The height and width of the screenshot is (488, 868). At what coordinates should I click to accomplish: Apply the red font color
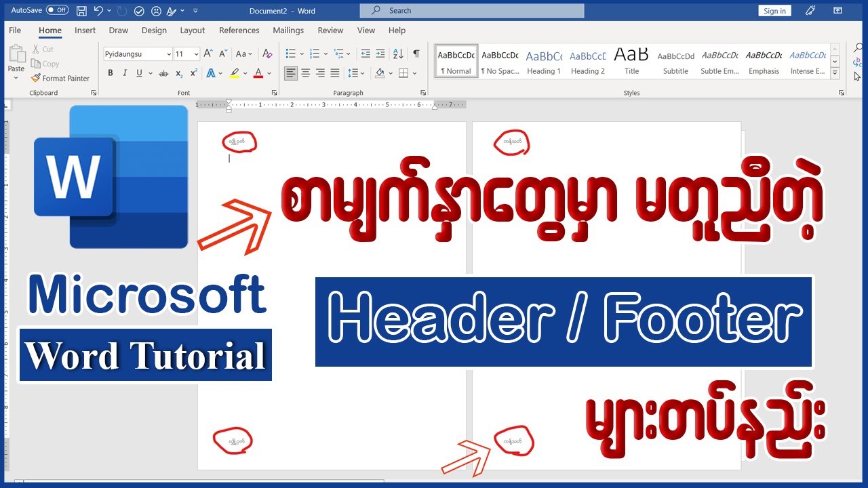[258, 73]
